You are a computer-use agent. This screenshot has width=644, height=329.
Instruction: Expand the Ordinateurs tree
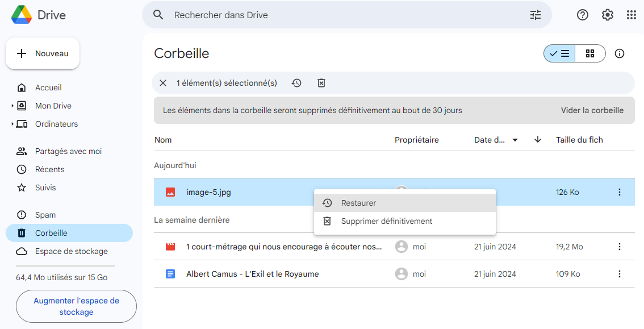[x=12, y=124]
